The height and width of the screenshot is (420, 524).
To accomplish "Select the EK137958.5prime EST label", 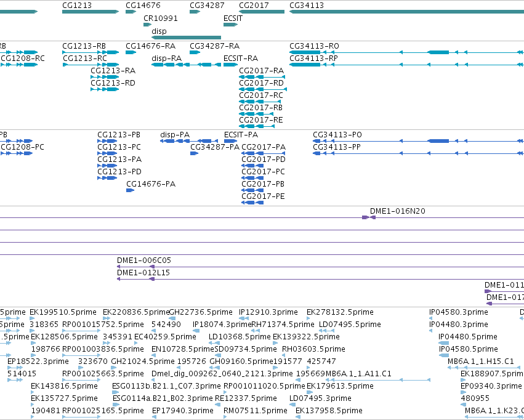I will 329,411.
